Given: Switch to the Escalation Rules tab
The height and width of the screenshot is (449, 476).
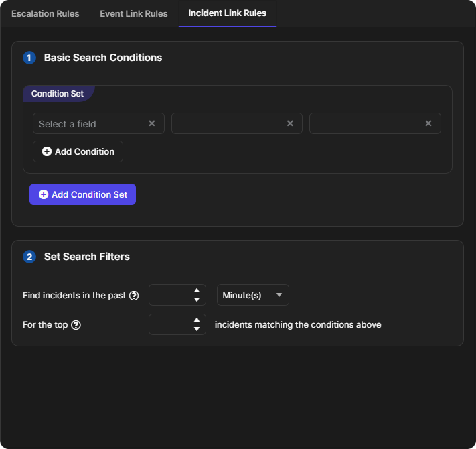Looking at the screenshot, I should point(46,13).
